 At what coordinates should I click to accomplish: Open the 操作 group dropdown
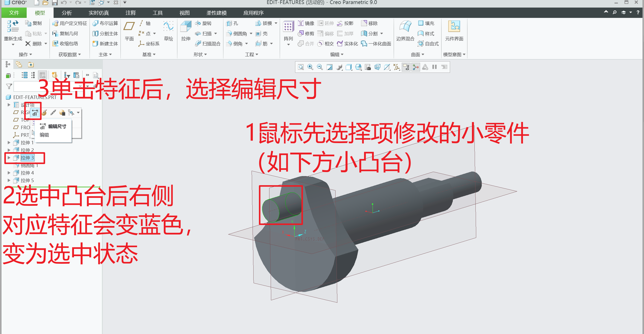click(25, 54)
